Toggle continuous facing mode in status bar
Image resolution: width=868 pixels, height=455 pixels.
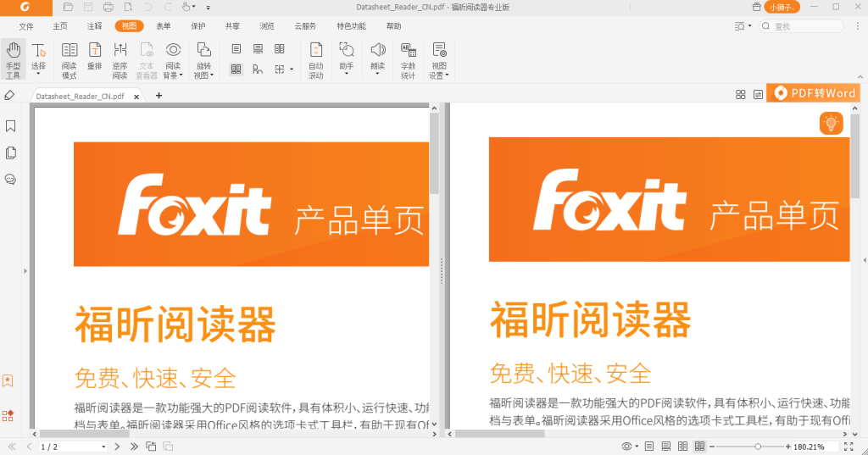coord(699,447)
